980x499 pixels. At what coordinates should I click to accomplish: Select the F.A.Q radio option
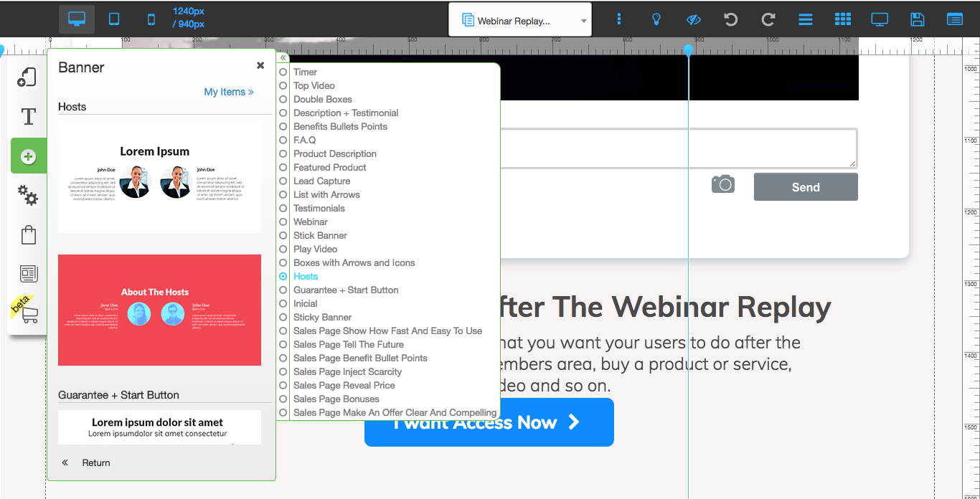click(283, 140)
